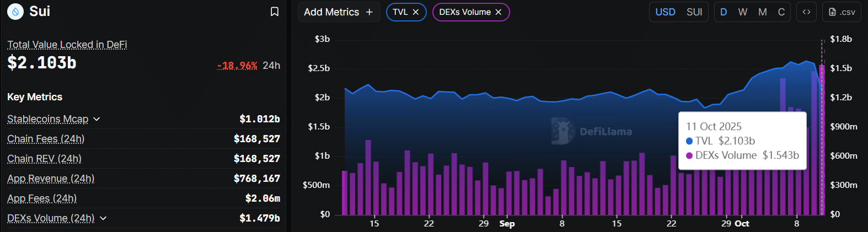Remove the DEXs Volume metric chip
Image resolution: width=868 pixels, height=232 pixels.
(499, 12)
